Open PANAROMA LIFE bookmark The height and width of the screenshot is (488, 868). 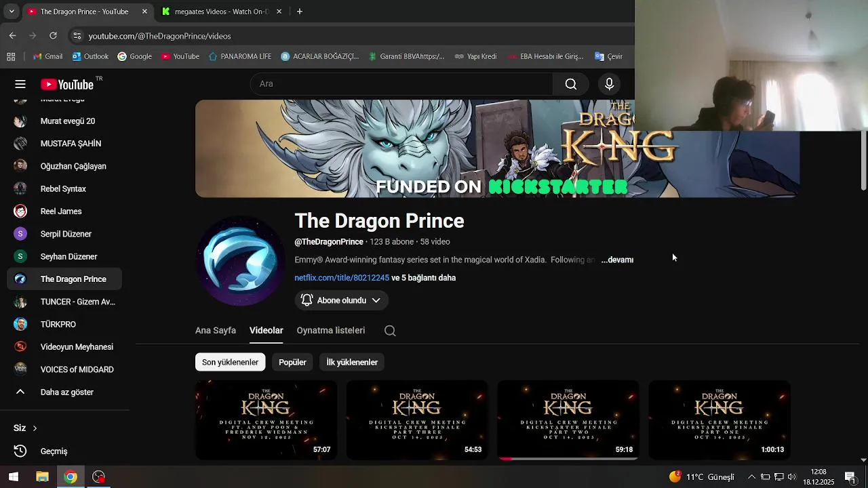[240, 56]
